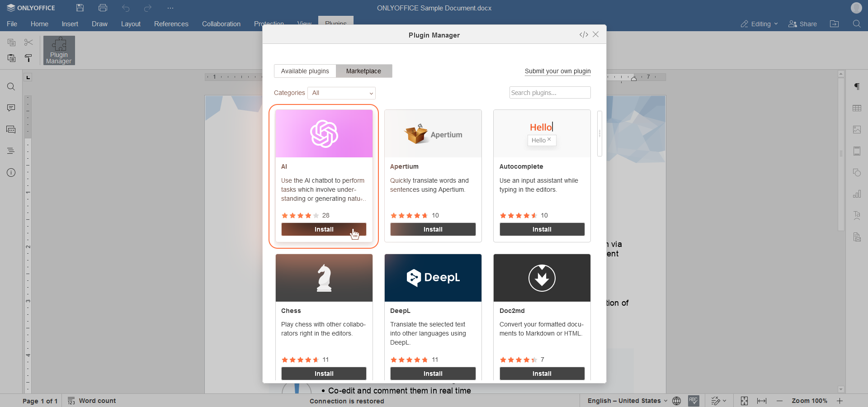Open the plugin code view
This screenshot has width=868, height=407.
coord(583,34)
